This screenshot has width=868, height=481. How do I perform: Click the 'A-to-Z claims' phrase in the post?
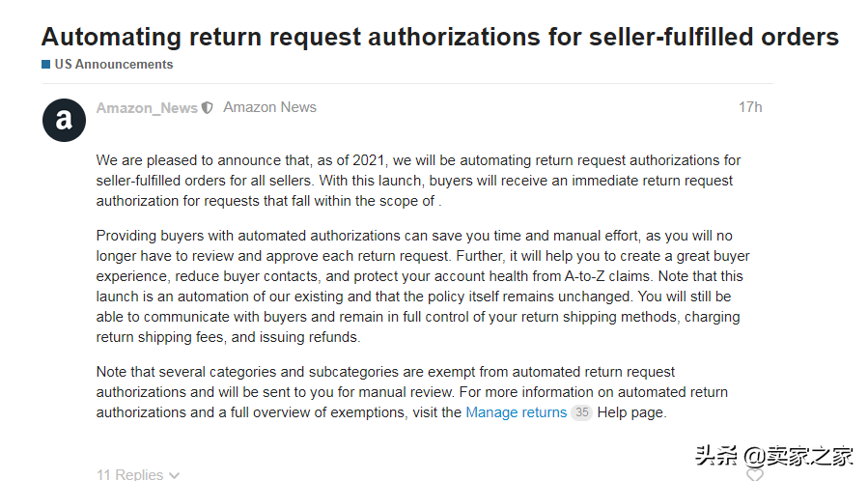click(x=605, y=276)
